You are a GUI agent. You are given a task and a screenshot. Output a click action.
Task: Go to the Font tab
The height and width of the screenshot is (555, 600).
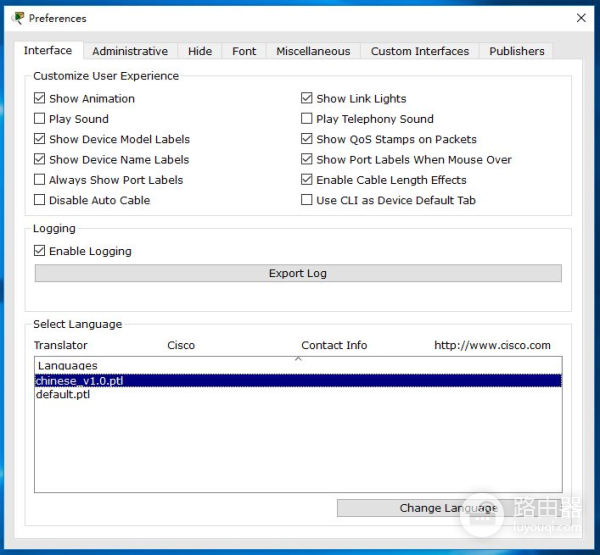244,51
